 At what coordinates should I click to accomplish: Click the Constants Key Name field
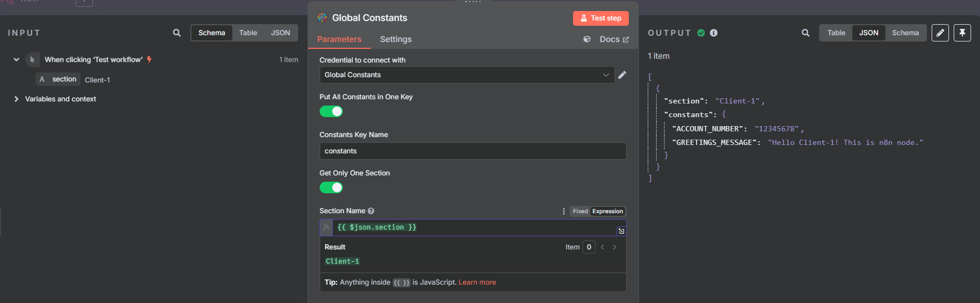click(473, 151)
